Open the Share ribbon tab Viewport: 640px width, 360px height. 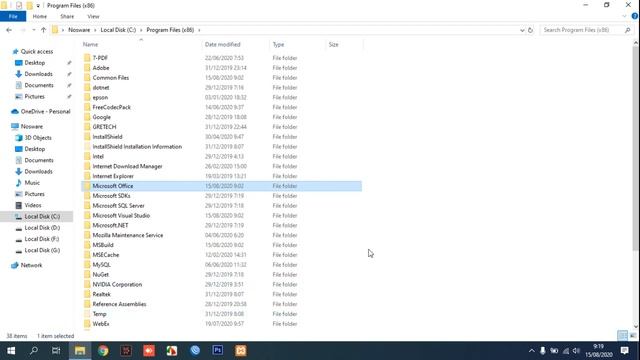click(x=67, y=16)
